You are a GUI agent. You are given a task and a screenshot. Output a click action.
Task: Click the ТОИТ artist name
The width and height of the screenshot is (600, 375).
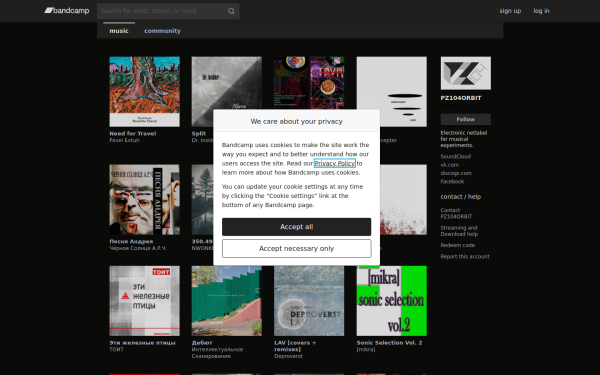coord(116,349)
